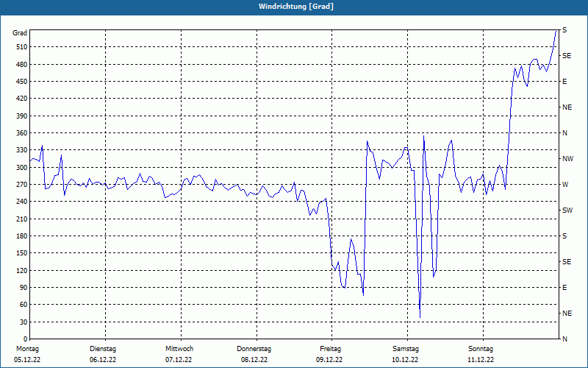Click the "SW" compass label
This screenshot has width=588, height=368.
tap(567, 210)
